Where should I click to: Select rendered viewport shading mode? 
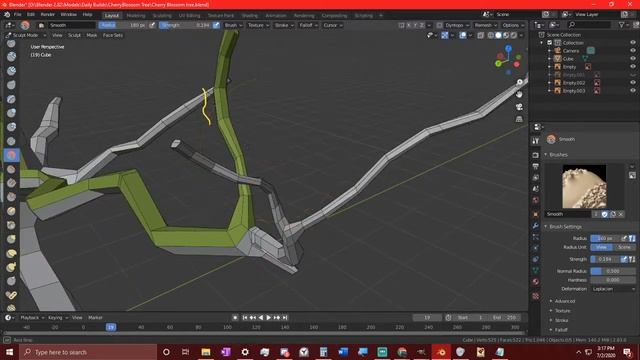pos(514,36)
